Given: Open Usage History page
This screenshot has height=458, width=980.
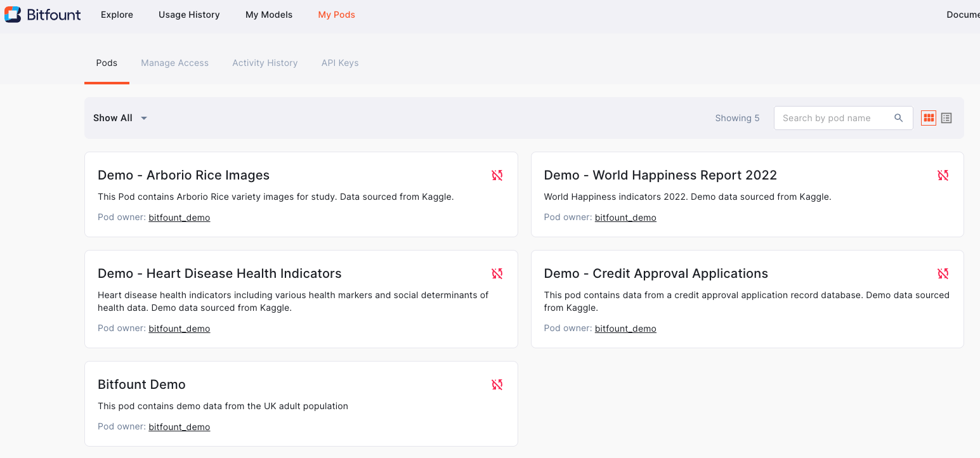Looking at the screenshot, I should pyautogui.click(x=189, y=15).
